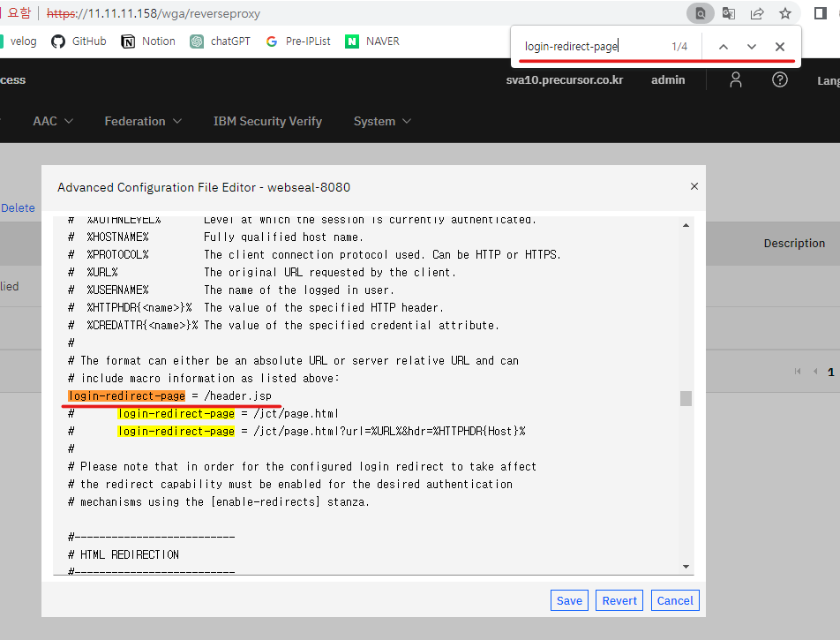Go to next find result

coord(752,47)
